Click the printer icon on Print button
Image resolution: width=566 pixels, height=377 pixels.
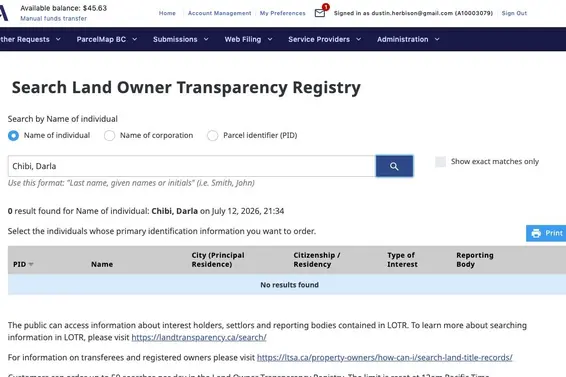click(x=536, y=233)
